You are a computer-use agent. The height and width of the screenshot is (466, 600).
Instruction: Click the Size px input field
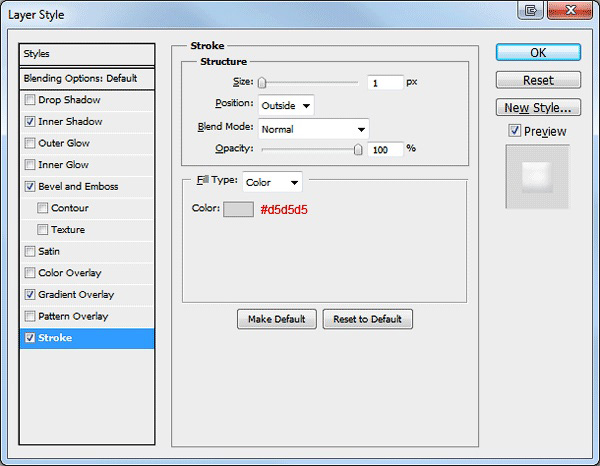(x=385, y=83)
